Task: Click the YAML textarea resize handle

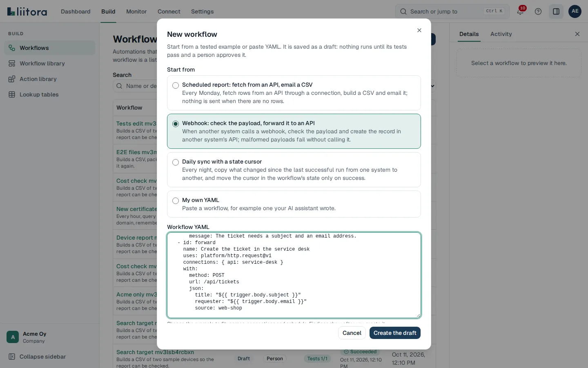Action: click(418, 315)
